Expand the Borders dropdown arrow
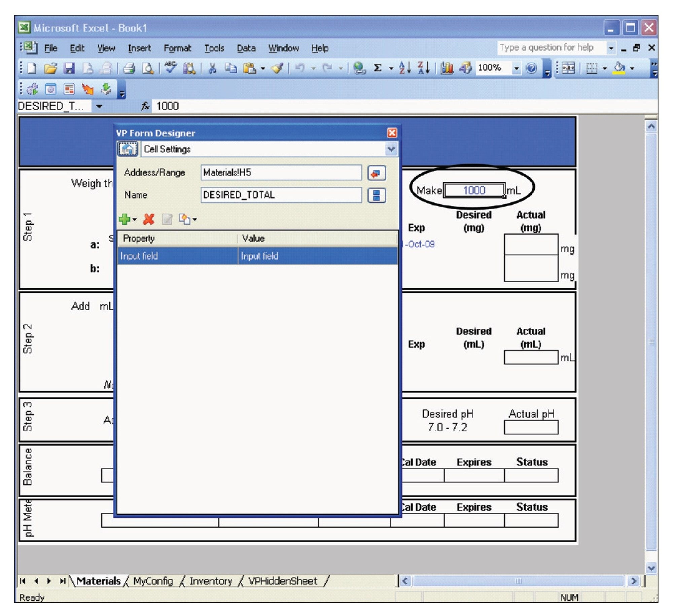Screen dimensions: 673x616 pos(605,69)
